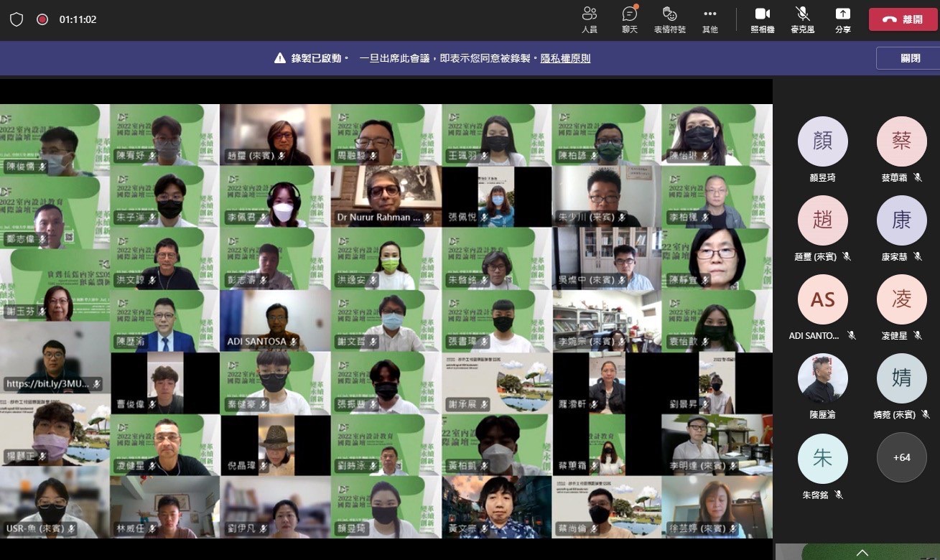Click the 袁怡歆 name label on video tile
Viewport: 940px width, 560px height.
[682, 342]
